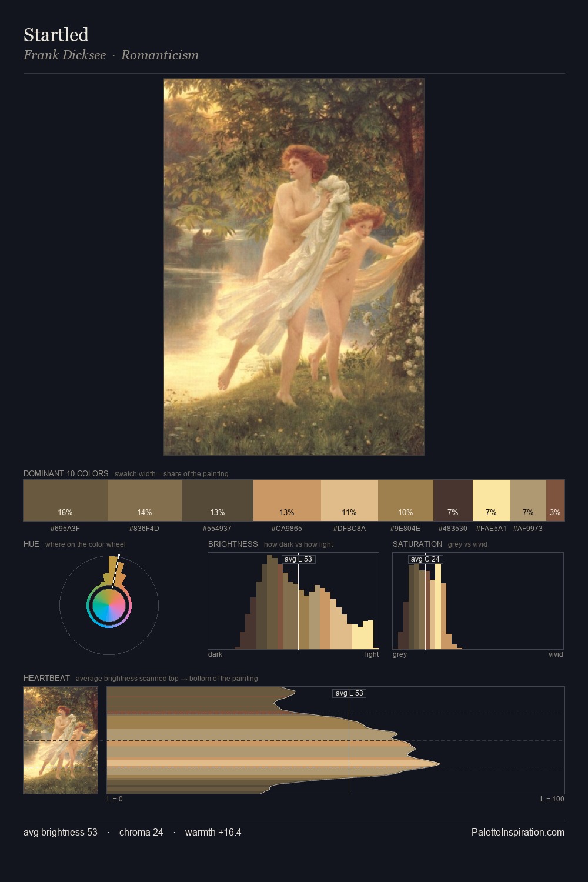Click the Heartbeat painting thumbnail
This screenshot has width=588, height=882.
pos(61,740)
